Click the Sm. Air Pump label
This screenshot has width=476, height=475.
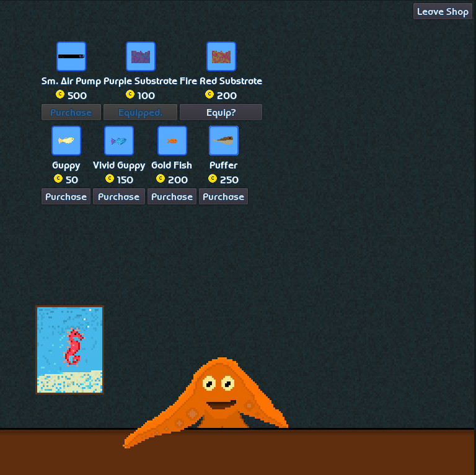click(x=71, y=81)
